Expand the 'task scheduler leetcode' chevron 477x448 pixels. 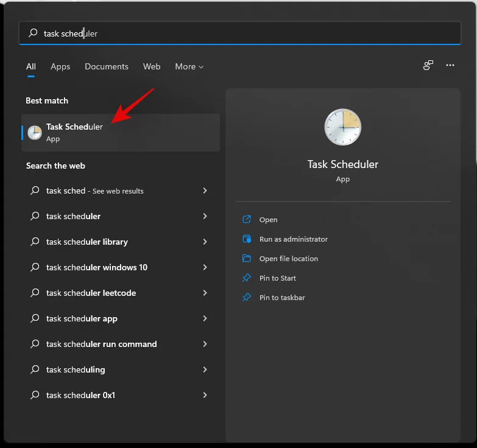click(x=205, y=293)
